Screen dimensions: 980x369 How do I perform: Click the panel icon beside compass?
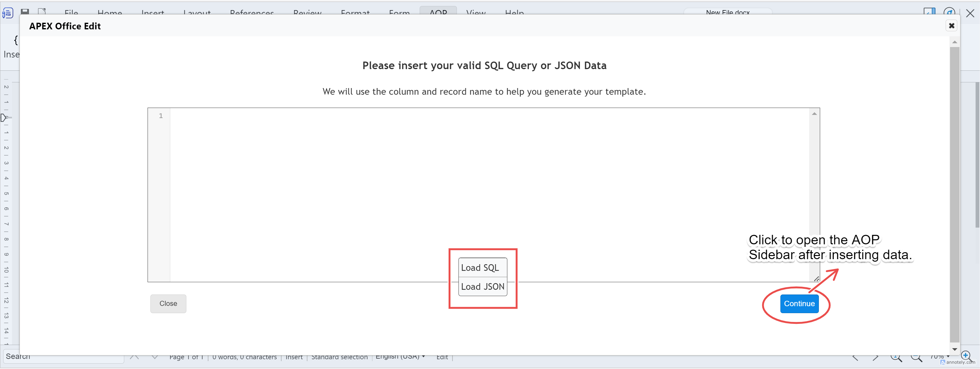[x=930, y=12]
